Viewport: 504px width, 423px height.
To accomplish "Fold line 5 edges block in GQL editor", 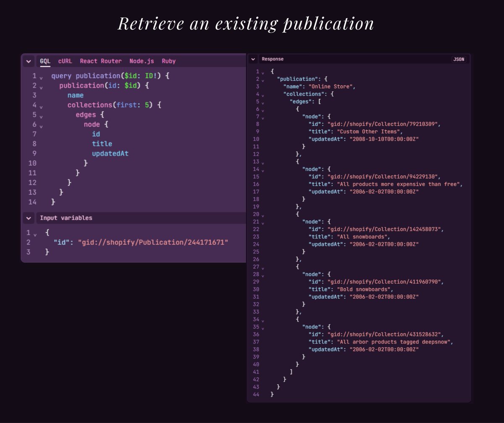I will tap(41, 116).
